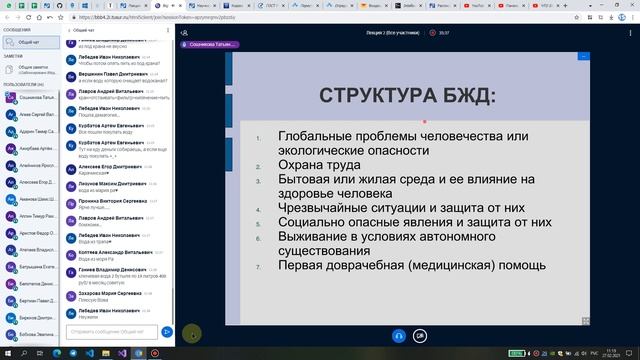
Task: Click the slide line 'Чрезвычайные ситуации и защита от них'
Action: (401, 208)
